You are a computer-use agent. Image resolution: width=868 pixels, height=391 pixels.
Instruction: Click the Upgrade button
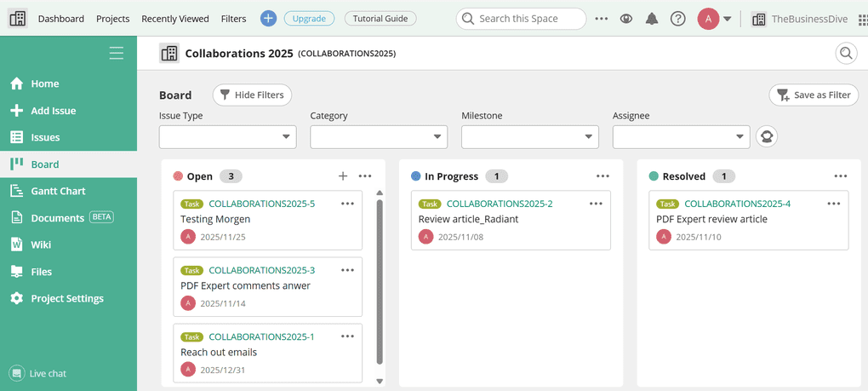tap(309, 18)
